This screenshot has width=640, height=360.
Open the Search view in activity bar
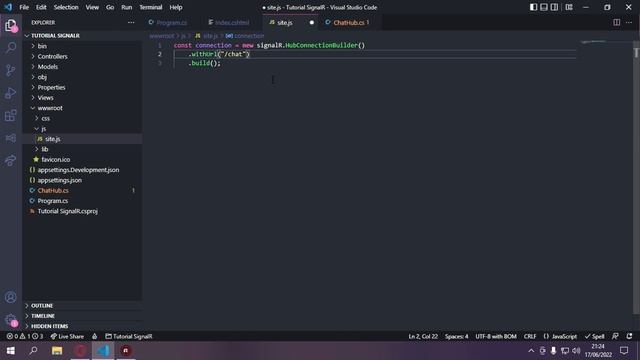click(x=11, y=48)
